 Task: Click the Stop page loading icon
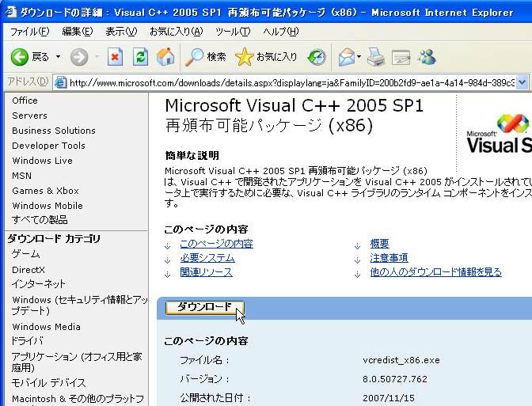(115, 57)
